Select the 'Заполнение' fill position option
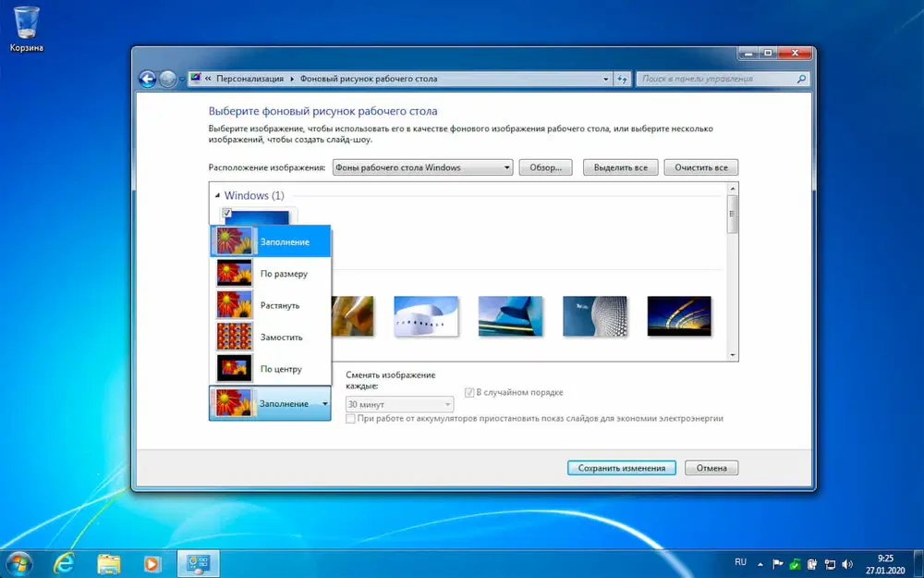This screenshot has width=924, height=578. [x=272, y=240]
